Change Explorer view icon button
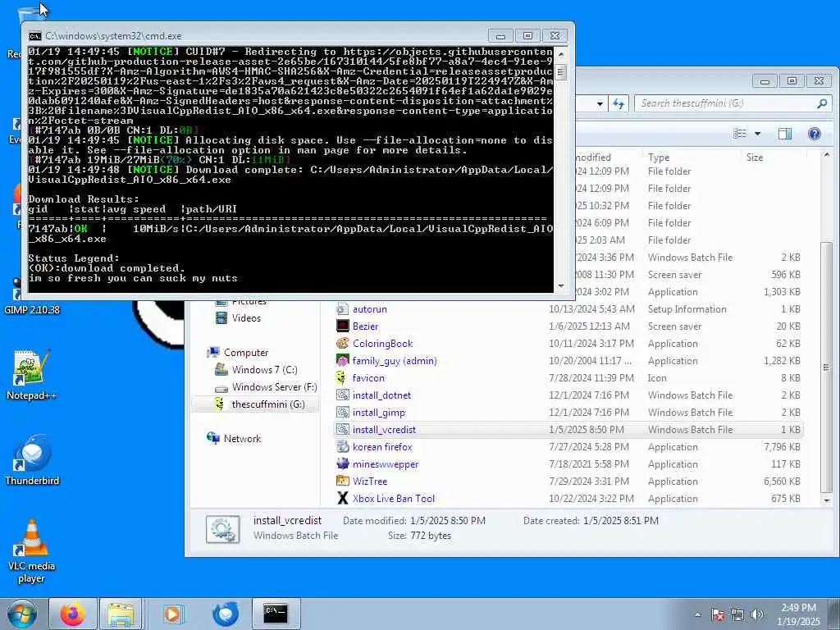Screen dimensions: 840x630 [x=740, y=134]
